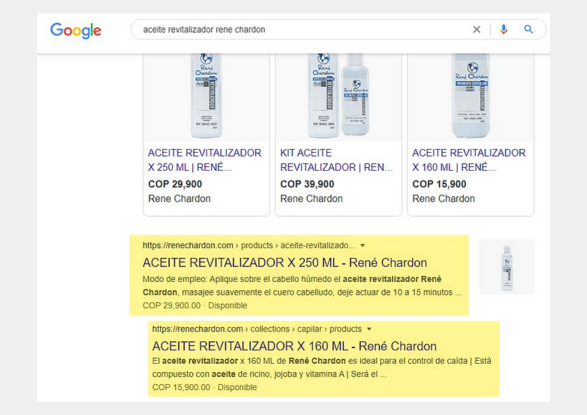The height and width of the screenshot is (415, 587).
Task: Expand dropdown arrow next to products › aceite-revitalizado URL
Action: [362, 245]
